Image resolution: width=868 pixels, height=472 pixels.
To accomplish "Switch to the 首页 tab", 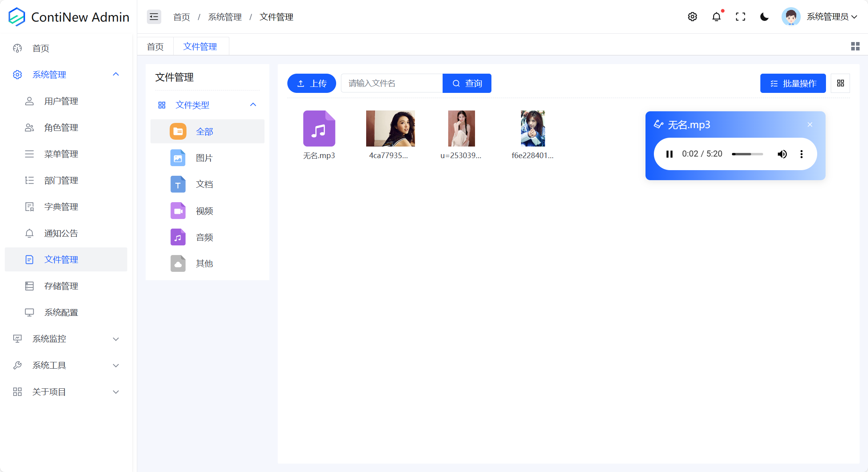I will click(155, 46).
